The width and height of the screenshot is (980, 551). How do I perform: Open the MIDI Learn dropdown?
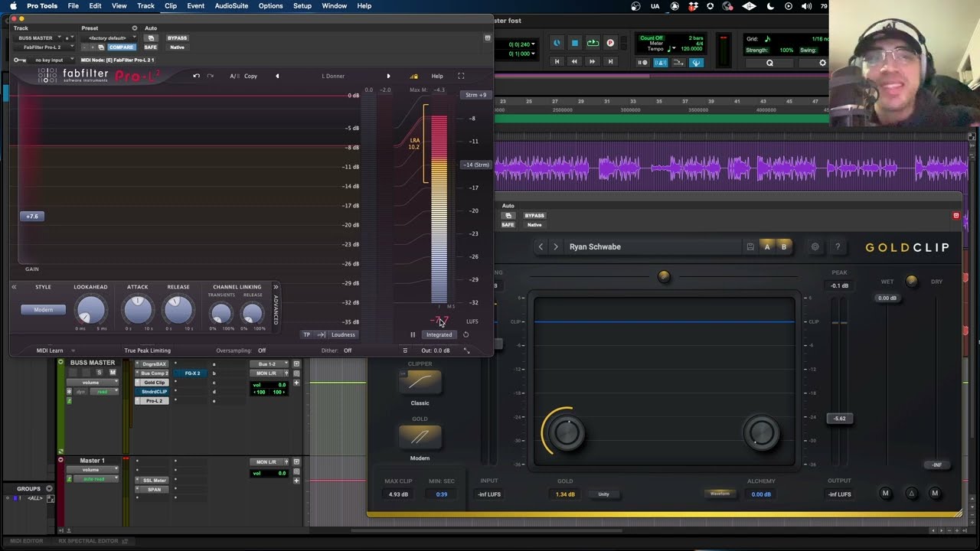coord(55,350)
